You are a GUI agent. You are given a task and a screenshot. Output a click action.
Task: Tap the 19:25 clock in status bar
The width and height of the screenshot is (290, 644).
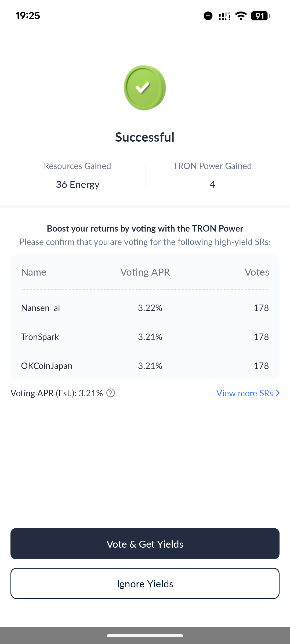click(28, 16)
